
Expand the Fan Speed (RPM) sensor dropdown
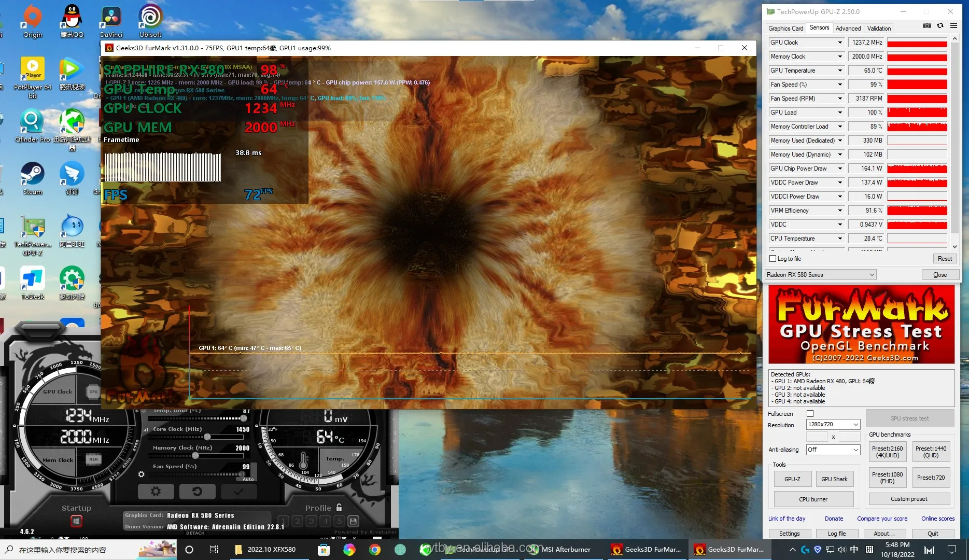(x=840, y=99)
